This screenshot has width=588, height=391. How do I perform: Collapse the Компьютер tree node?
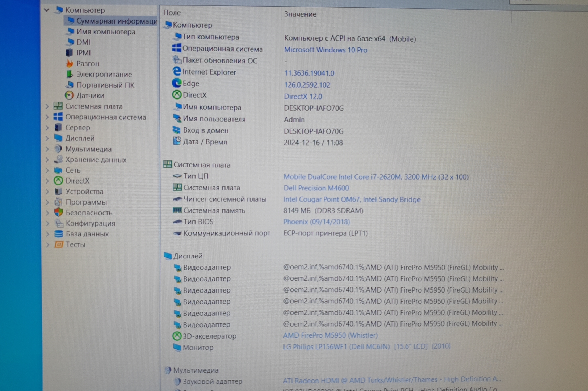[x=47, y=10]
